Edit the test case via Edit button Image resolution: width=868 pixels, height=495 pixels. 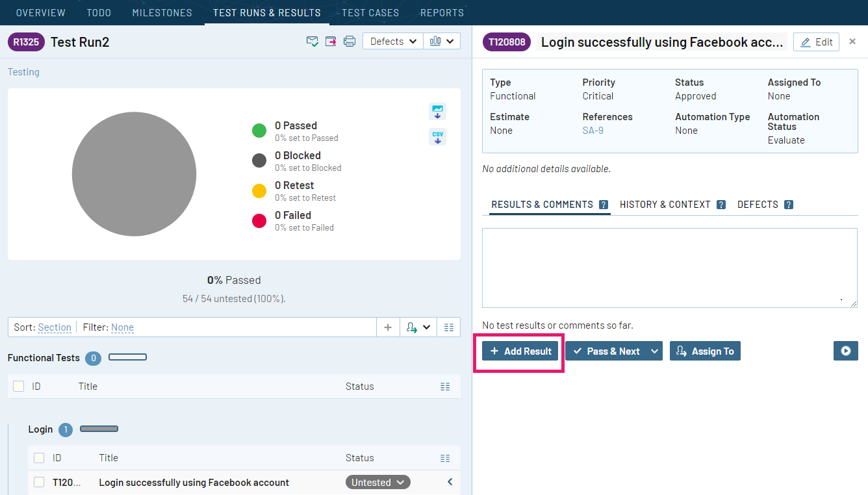pyautogui.click(x=816, y=42)
